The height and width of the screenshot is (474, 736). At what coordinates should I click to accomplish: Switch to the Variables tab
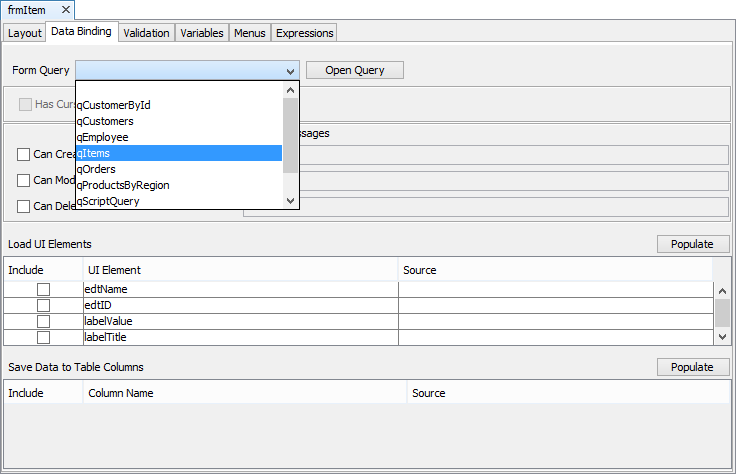[x=201, y=33]
